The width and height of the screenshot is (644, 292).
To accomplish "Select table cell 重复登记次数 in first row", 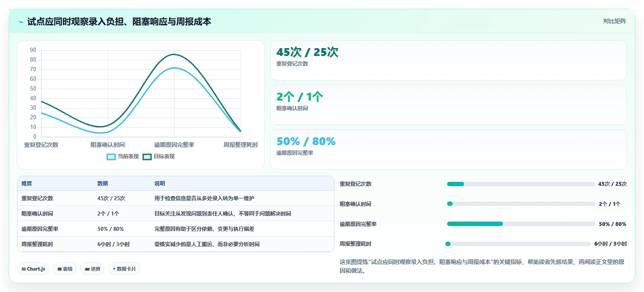I will click(37, 198).
